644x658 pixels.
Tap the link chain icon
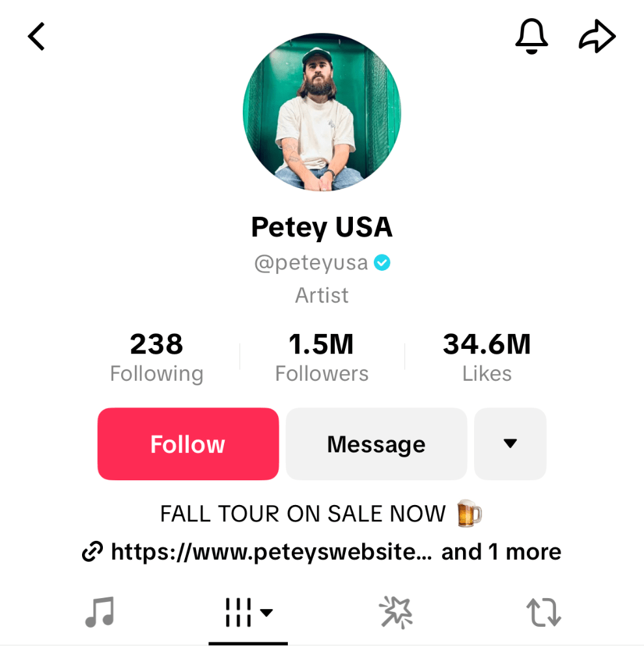click(92, 552)
